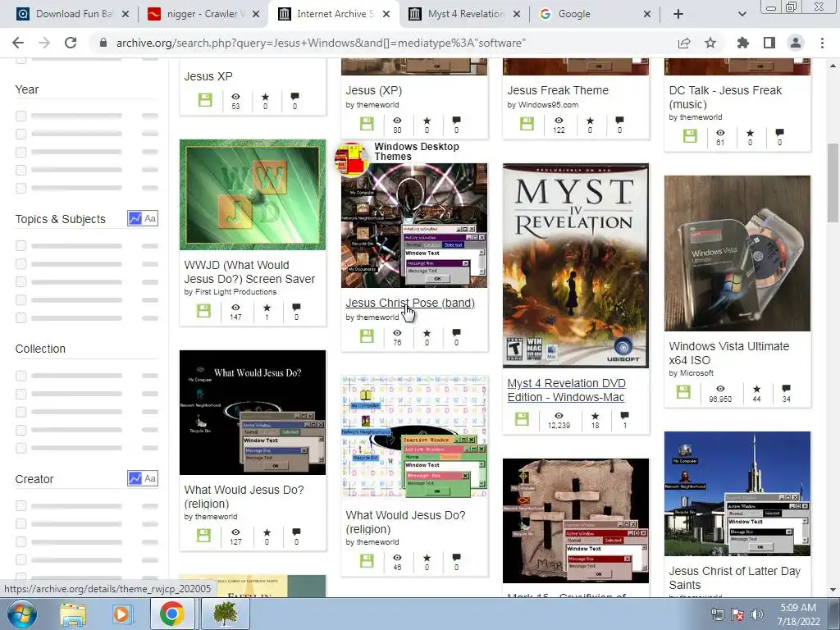Check the first Creator filter checkbox
The height and width of the screenshot is (630, 840).
(21, 505)
